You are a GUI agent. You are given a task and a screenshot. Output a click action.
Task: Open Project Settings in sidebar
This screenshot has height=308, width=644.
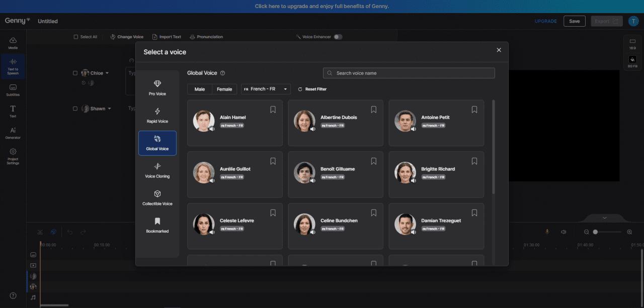[13, 156]
